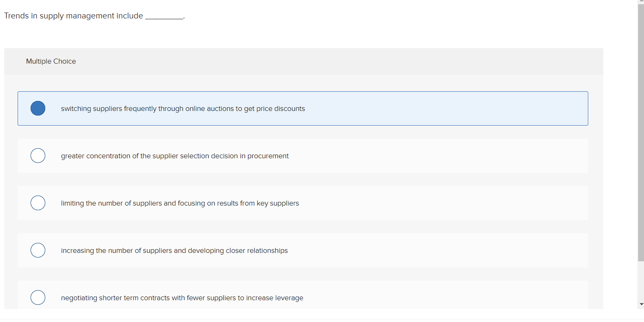Click the vertical scrollbar thumb
This screenshot has height=322, width=644.
point(640,133)
